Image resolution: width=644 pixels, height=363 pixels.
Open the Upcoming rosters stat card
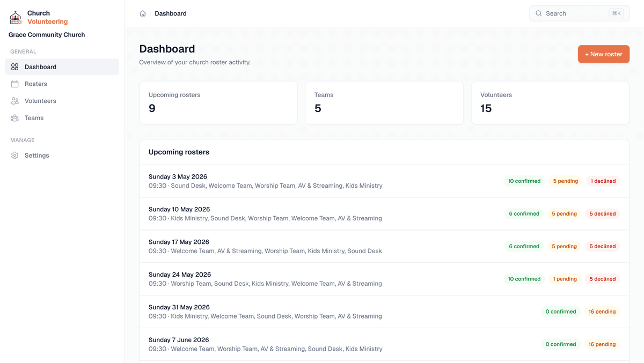[x=218, y=103]
